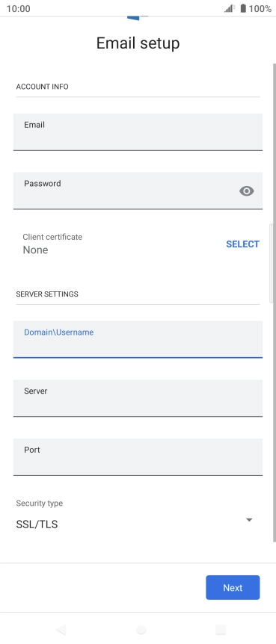
Task: Tap the recent apps square icon
Action: point(221,630)
